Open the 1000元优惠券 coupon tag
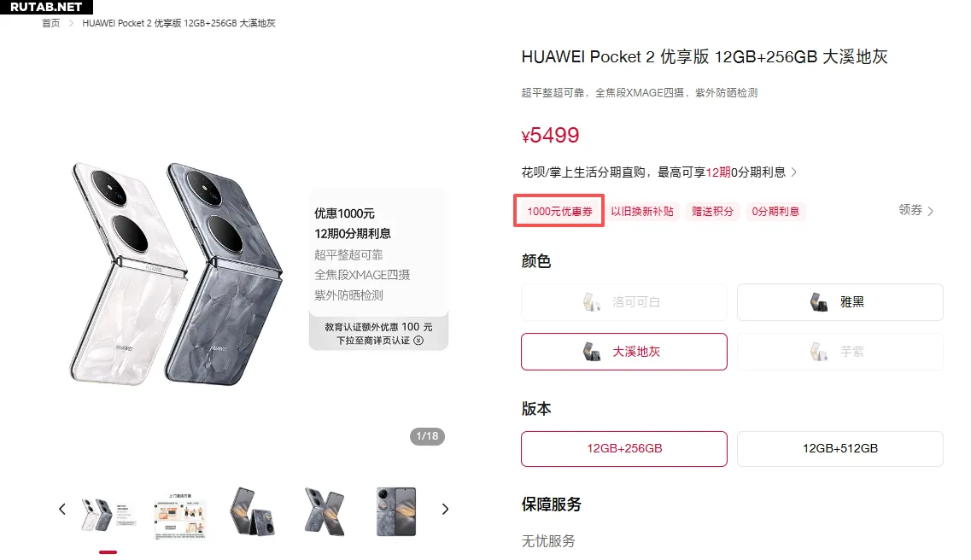The width and height of the screenshot is (971, 560). [x=559, y=211]
